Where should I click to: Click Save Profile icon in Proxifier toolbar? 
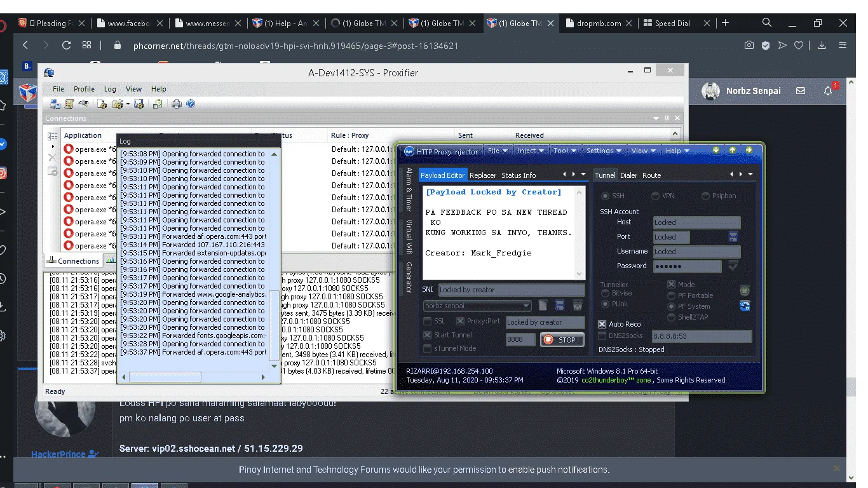(x=139, y=104)
